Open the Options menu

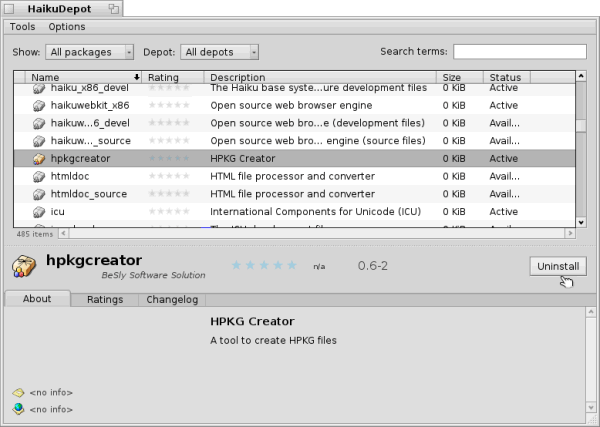[x=67, y=27]
